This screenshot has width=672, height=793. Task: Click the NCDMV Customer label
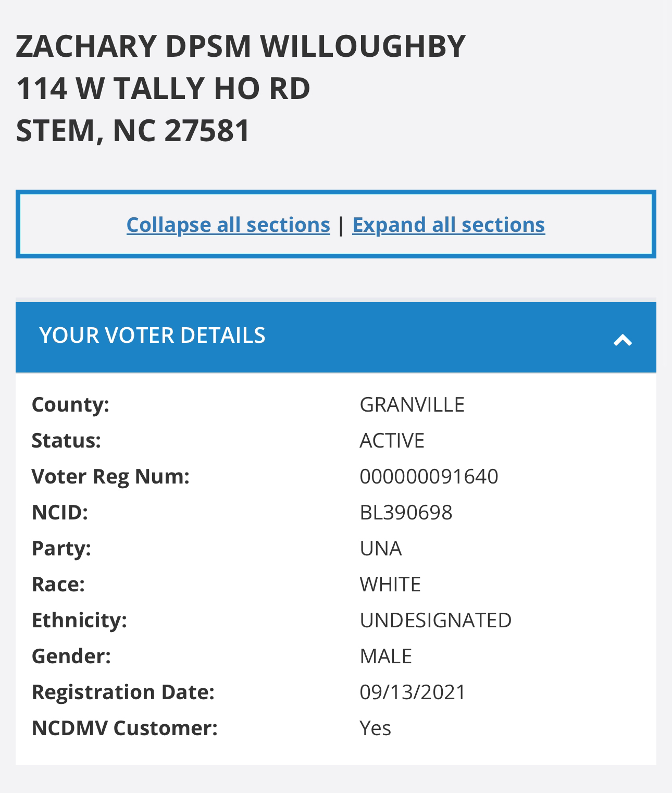[x=125, y=728]
